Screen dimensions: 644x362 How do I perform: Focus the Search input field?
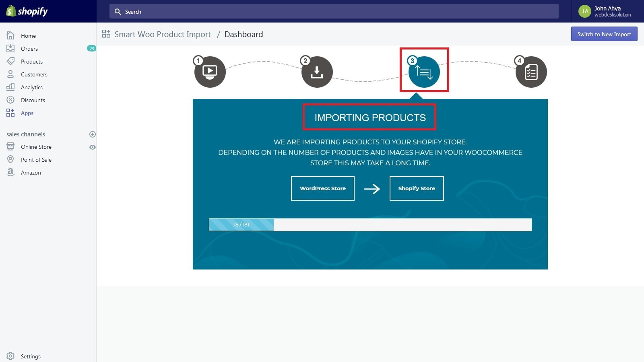tap(334, 12)
